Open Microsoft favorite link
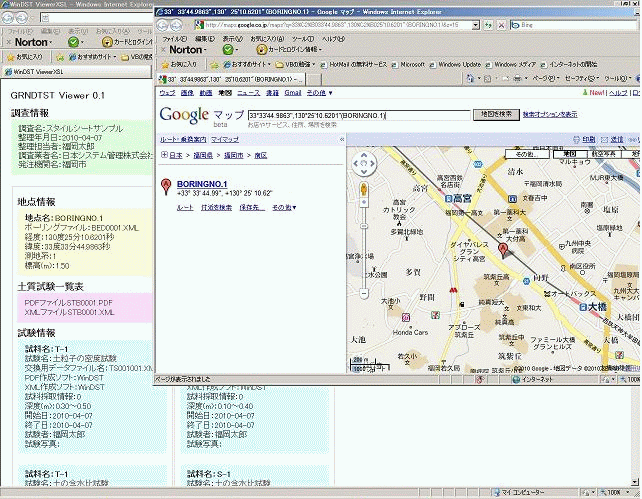Viewport: 642px width, 499px height. point(408,64)
